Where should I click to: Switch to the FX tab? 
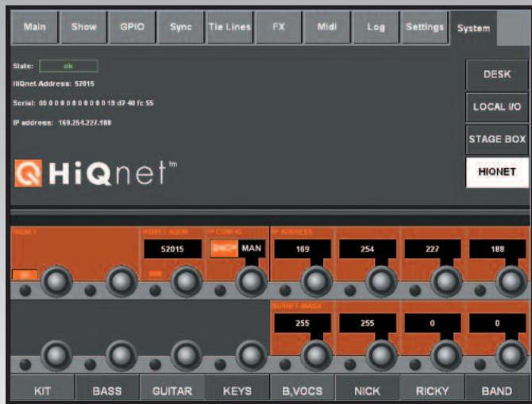tap(279, 27)
